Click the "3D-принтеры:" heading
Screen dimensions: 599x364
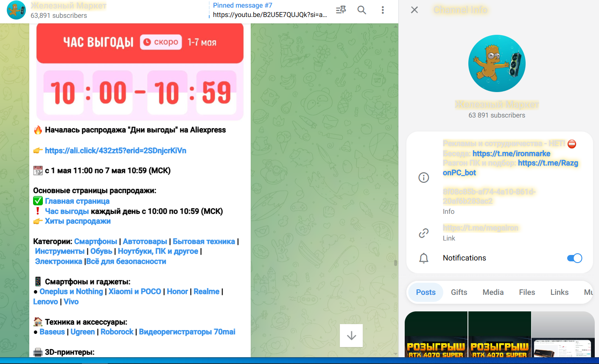[x=70, y=352]
